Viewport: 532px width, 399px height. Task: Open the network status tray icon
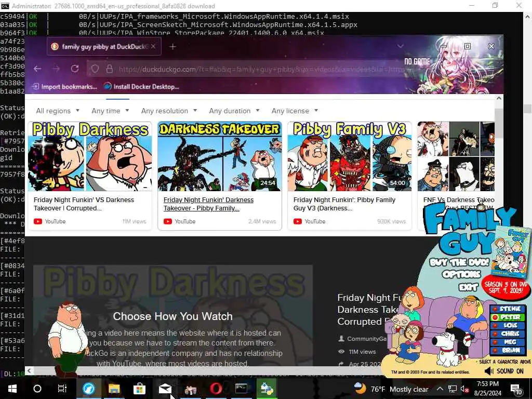click(x=453, y=389)
